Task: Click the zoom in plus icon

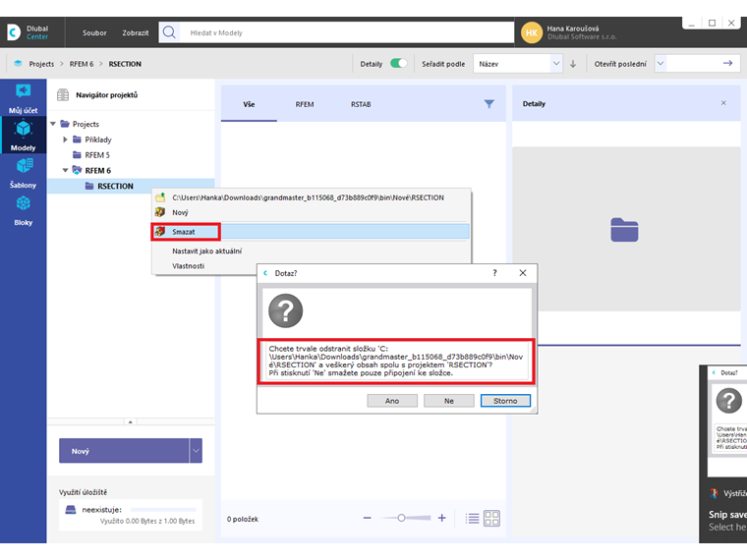Action: pos(441,518)
